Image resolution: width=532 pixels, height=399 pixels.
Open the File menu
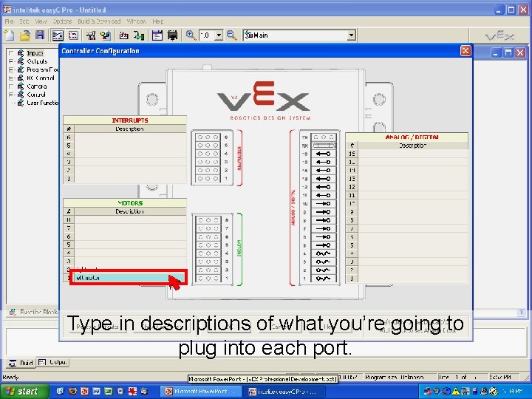9,21
